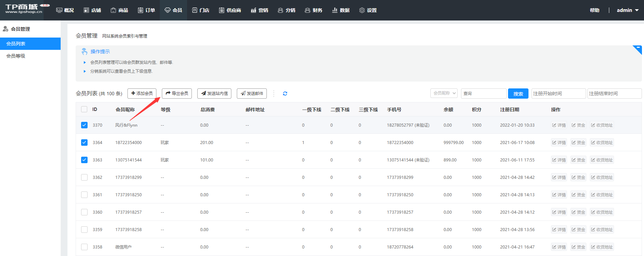
Task: Expand the admin account dropdown
Action: (628, 10)
